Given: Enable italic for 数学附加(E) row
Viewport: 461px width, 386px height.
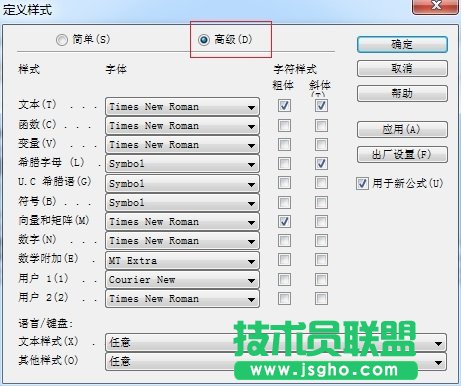Looking at the screenshot, I should click(x=321, y=260).
